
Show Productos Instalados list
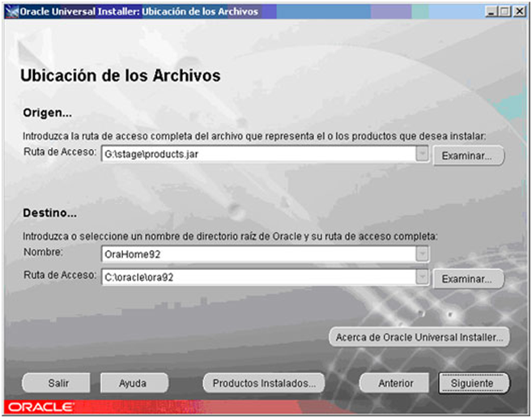click(x=264, y=383)
